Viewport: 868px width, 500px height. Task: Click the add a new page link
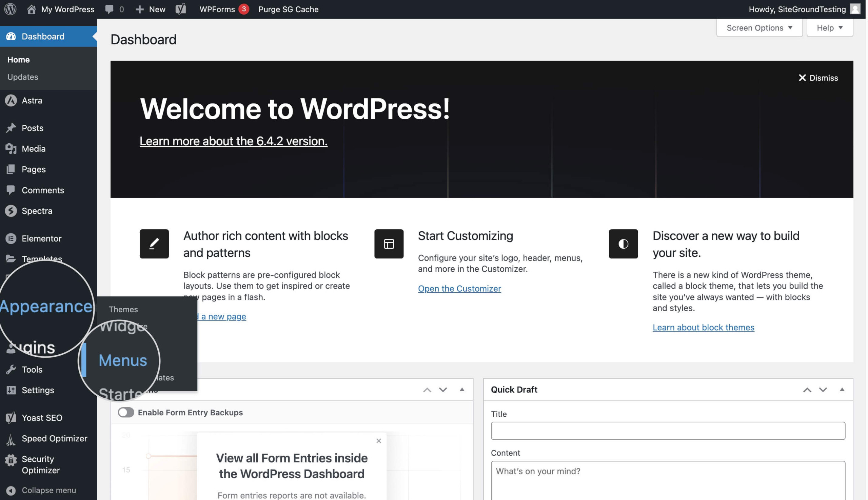click(x=222, y=316)
